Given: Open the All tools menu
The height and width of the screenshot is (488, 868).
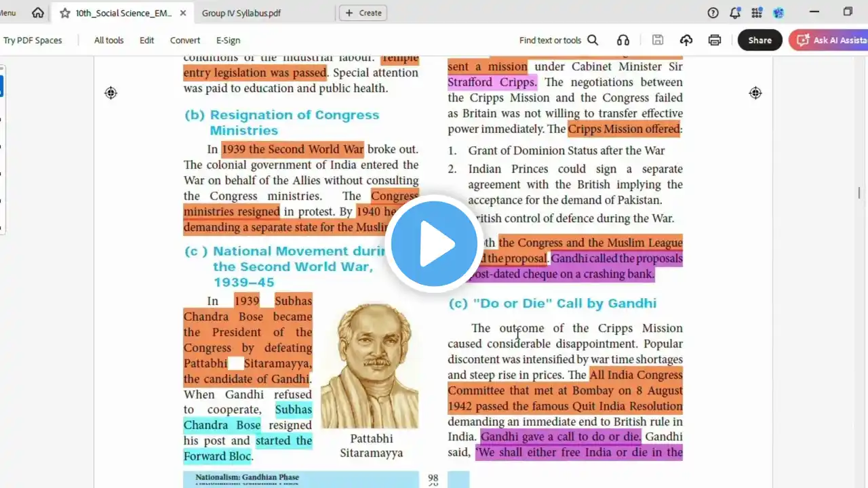Looking at the screenshot, I should click(108, 40).
